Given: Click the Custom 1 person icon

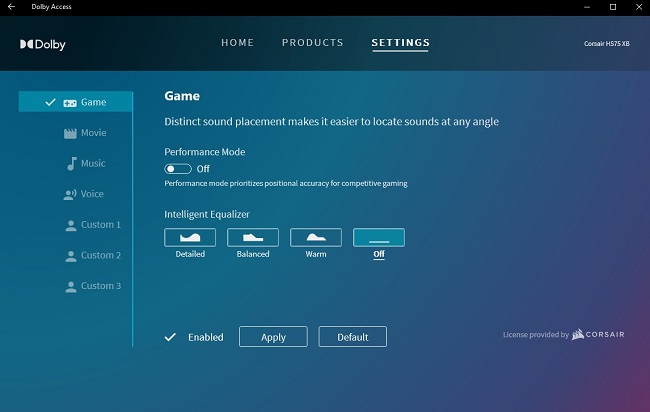Looking at the screenshot, I should coord(71,225).
